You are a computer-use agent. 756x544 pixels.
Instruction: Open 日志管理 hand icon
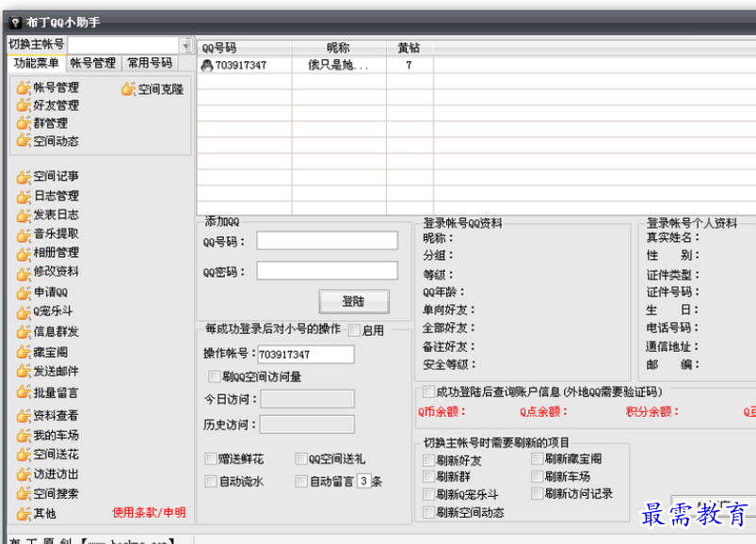(x=24, y=197)
